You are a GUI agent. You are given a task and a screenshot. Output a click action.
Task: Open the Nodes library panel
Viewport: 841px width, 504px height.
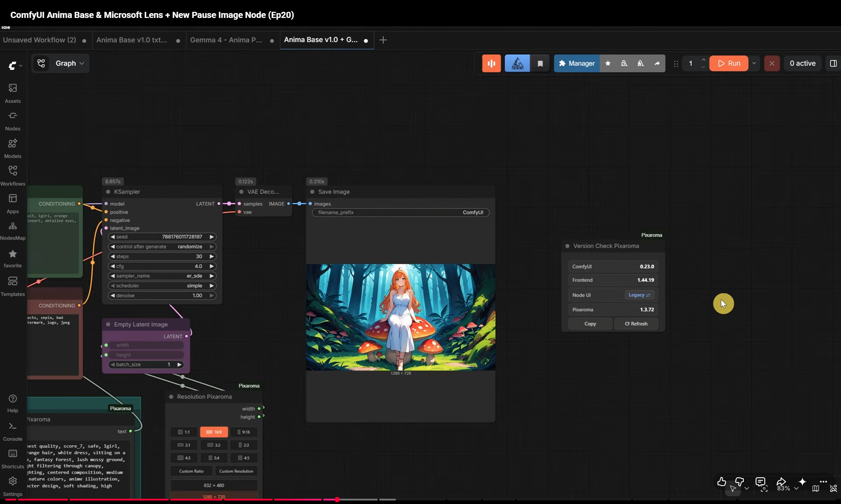pyautogui.click(x=13, y=121)
